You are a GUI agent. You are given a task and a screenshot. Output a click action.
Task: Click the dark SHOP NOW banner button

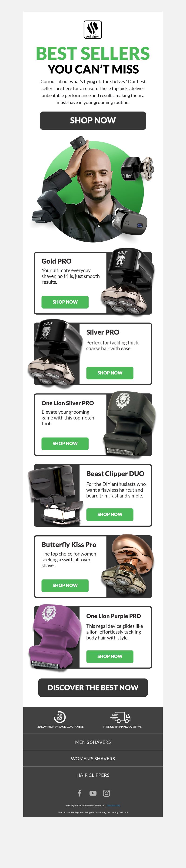point(93,120)
